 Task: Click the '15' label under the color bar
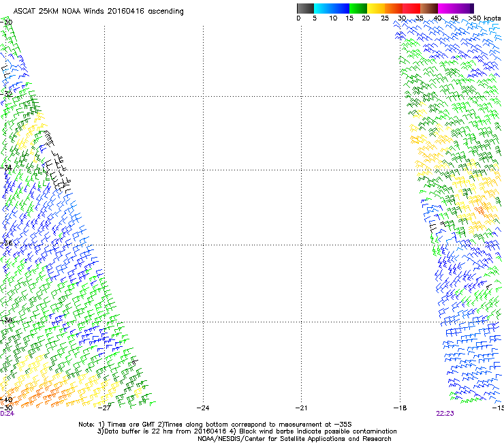349,18
